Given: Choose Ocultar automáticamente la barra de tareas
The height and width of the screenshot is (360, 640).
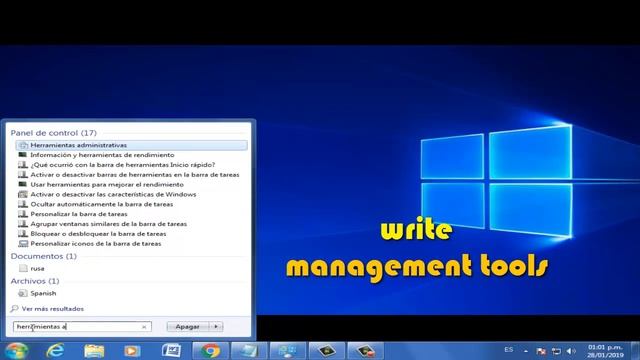Looking at the screenshot, I should (x=102, y=204).
